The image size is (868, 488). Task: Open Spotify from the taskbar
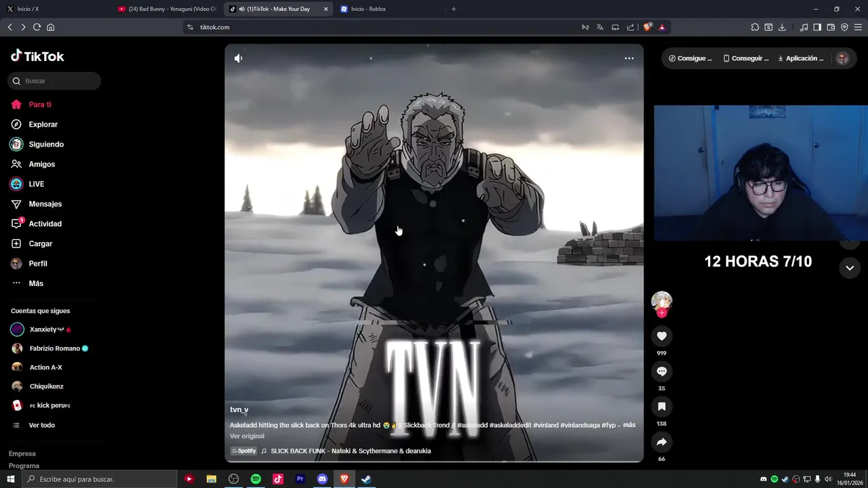pos(256,479)
